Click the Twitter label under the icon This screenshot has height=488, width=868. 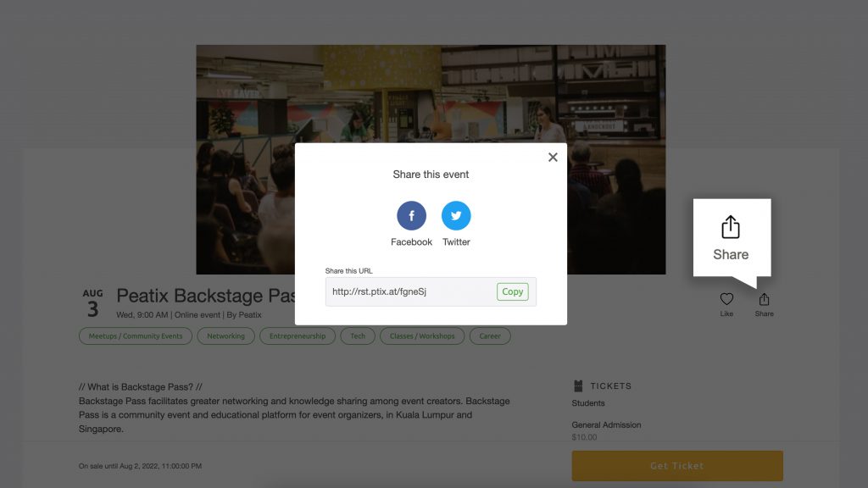pos(456,241)
